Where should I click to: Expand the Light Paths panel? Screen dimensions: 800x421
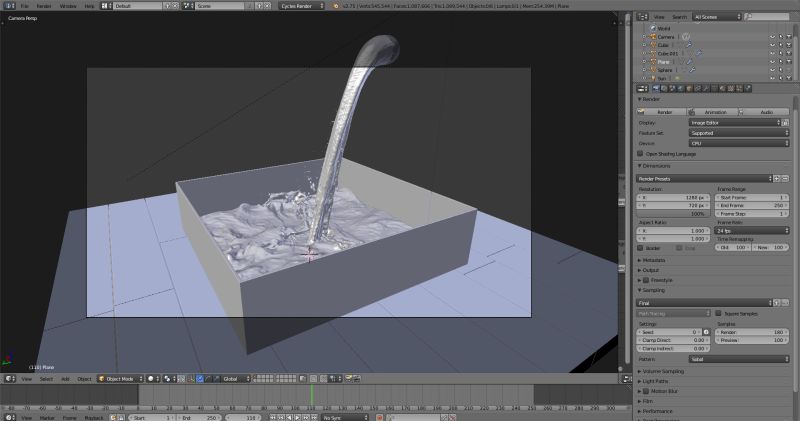click(655, 381)
